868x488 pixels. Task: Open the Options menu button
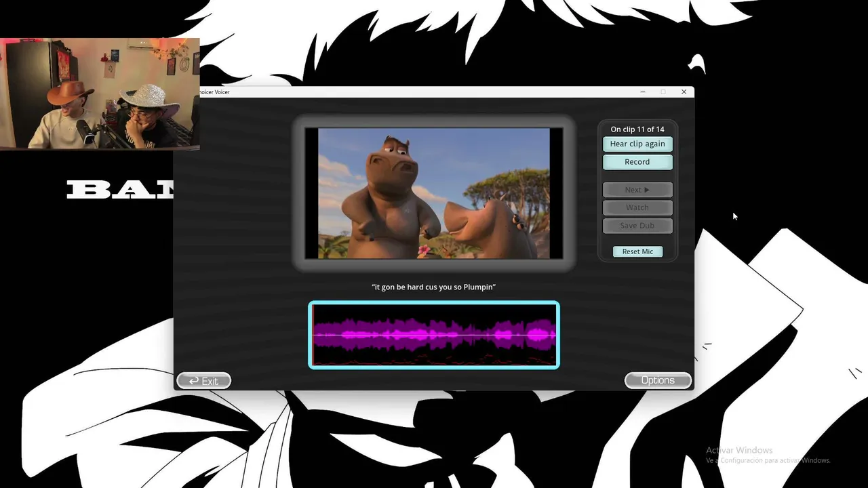(658, 380)
